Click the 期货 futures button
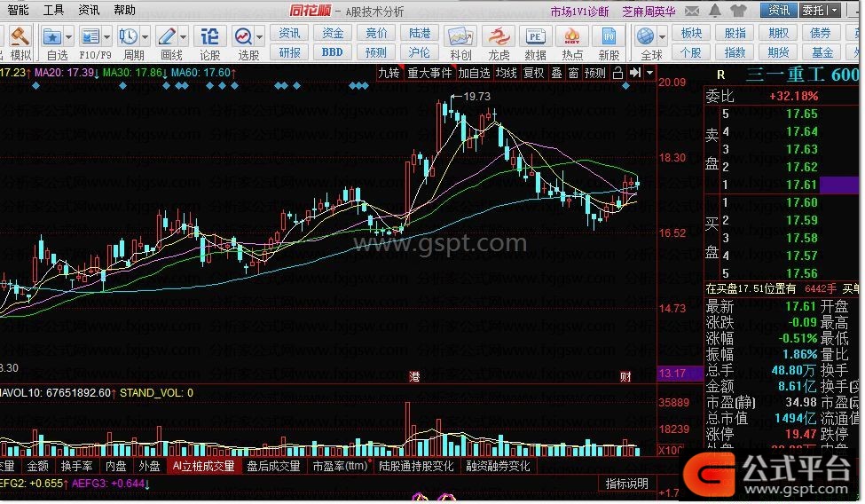The image size is (865, 504). point(778,52)
